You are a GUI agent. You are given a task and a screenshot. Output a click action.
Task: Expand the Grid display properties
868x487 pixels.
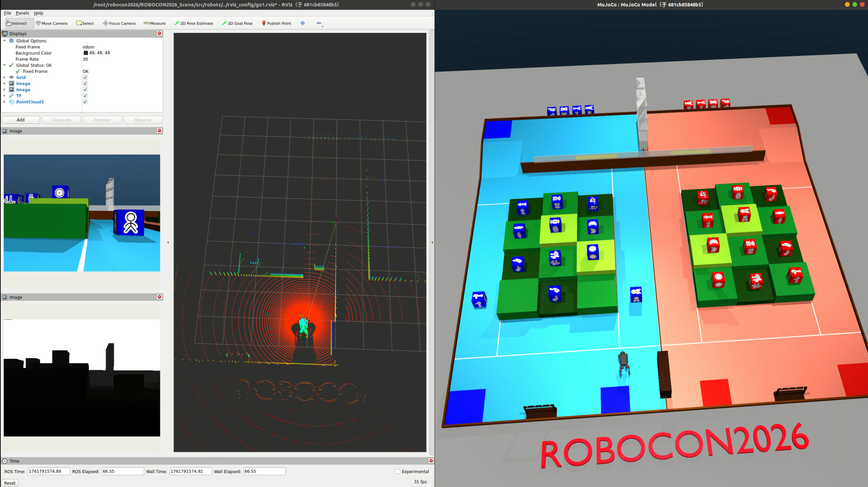click(5, 77)
